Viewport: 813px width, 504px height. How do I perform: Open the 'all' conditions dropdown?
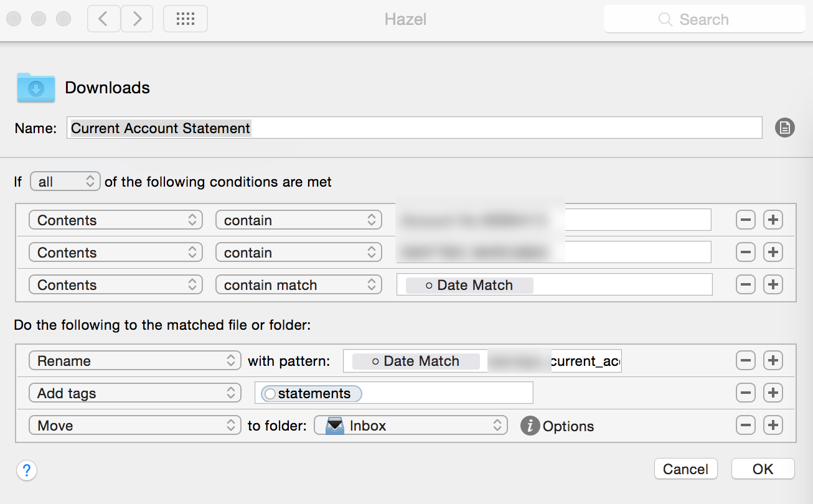(65, 182)
